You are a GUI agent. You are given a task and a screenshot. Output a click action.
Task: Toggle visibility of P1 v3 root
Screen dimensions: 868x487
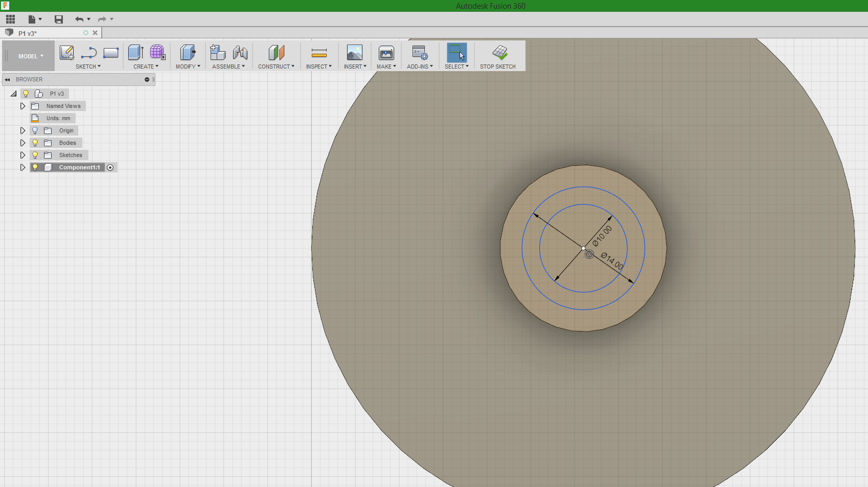click(x=26, y=94)
